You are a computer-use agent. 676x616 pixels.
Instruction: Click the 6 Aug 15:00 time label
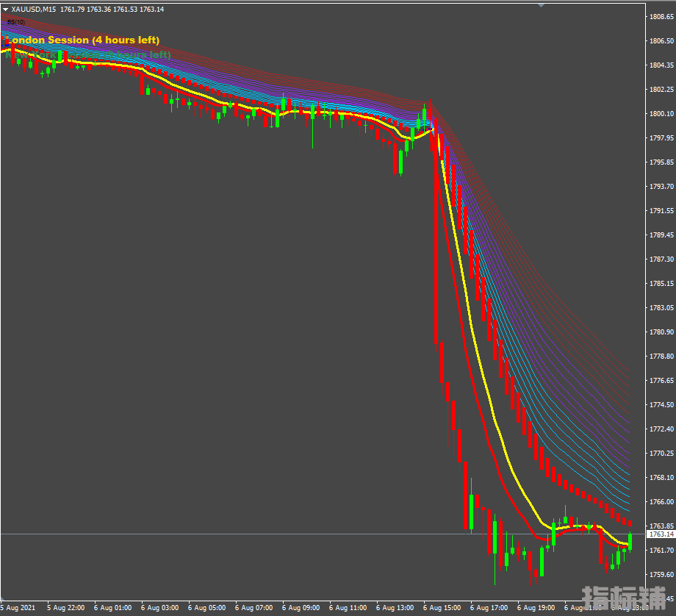(442, 608)
